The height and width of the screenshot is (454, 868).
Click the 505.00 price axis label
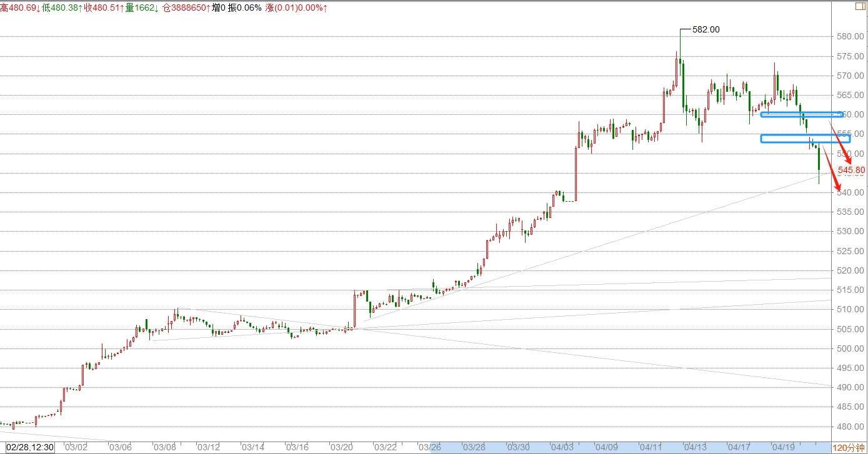coord(851,329)
